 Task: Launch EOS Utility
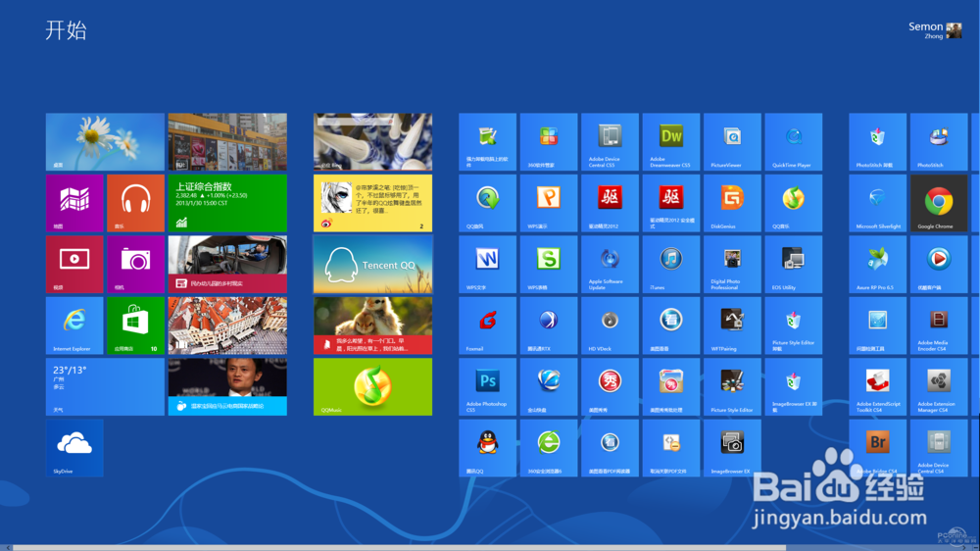point(794,265)
